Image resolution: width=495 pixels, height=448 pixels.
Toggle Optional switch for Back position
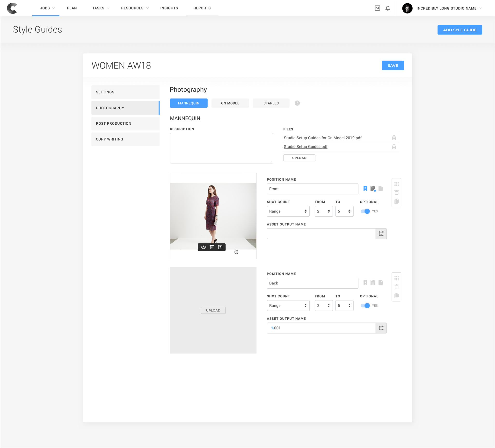click(x=365, y=306)
